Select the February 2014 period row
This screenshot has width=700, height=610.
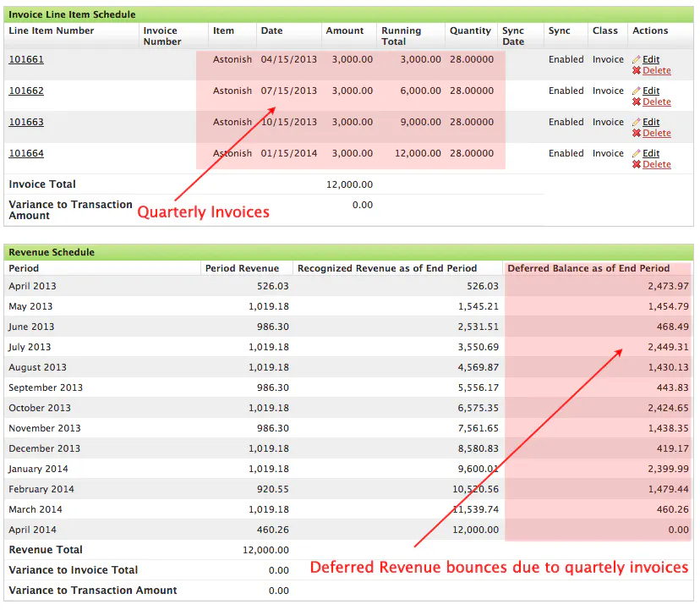tap(348, 489)
